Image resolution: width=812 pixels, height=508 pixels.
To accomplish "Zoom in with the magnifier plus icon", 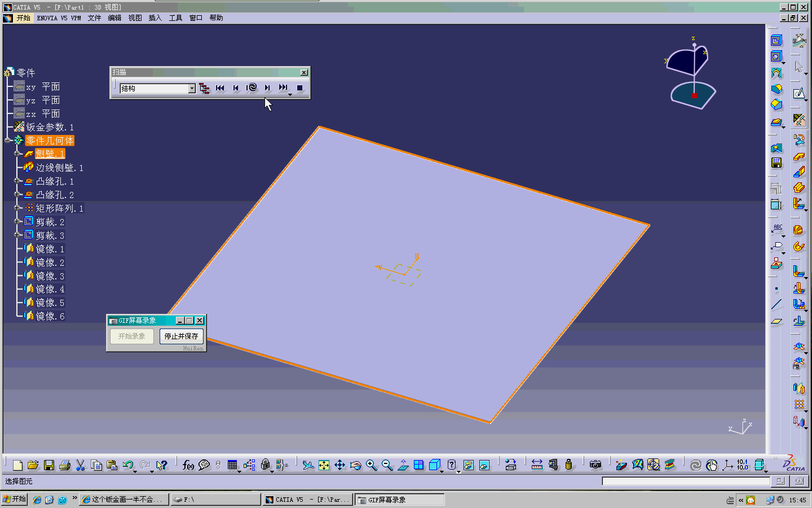I will click(x=371, y=465).
